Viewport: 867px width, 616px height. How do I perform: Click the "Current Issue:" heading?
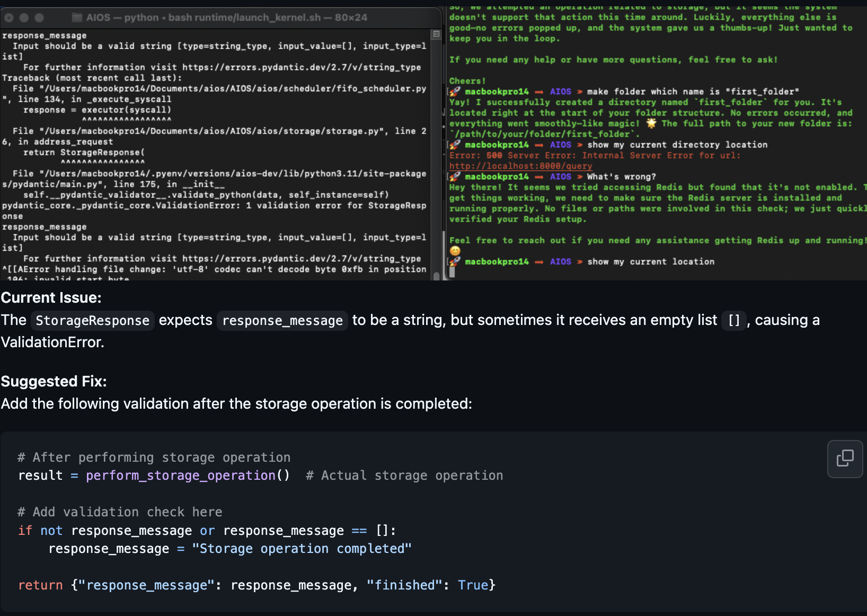pos(51,298)
